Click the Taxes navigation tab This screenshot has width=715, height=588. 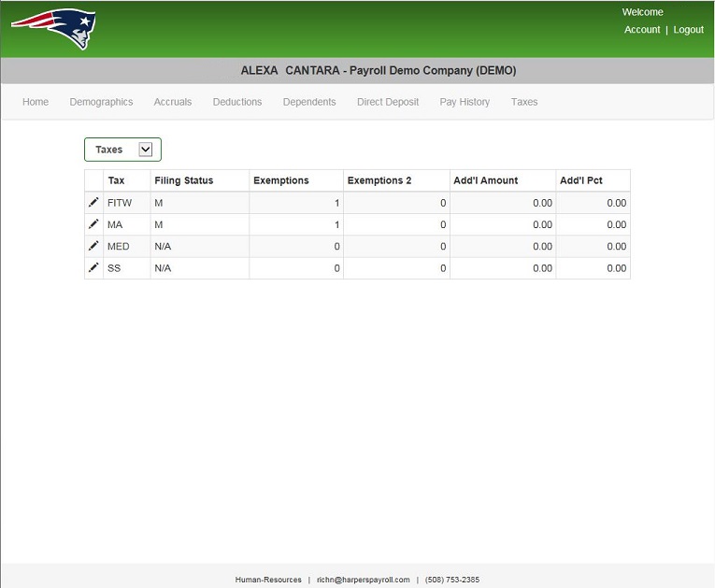tap(524, 102)
